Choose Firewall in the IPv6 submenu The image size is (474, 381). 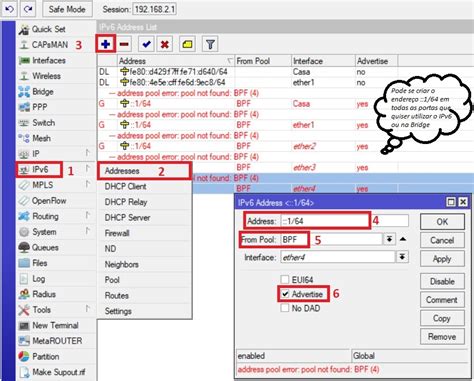(x=144, y=233)
